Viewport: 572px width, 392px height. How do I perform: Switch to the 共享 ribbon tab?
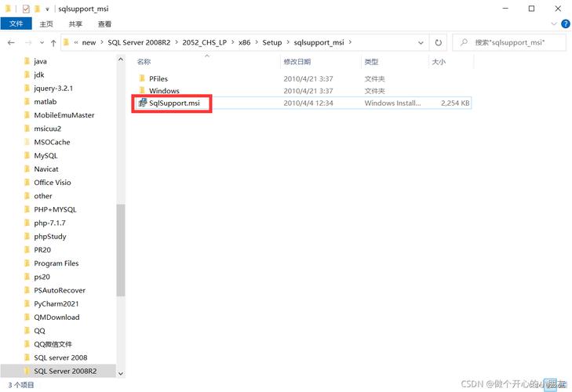[75, 24]
